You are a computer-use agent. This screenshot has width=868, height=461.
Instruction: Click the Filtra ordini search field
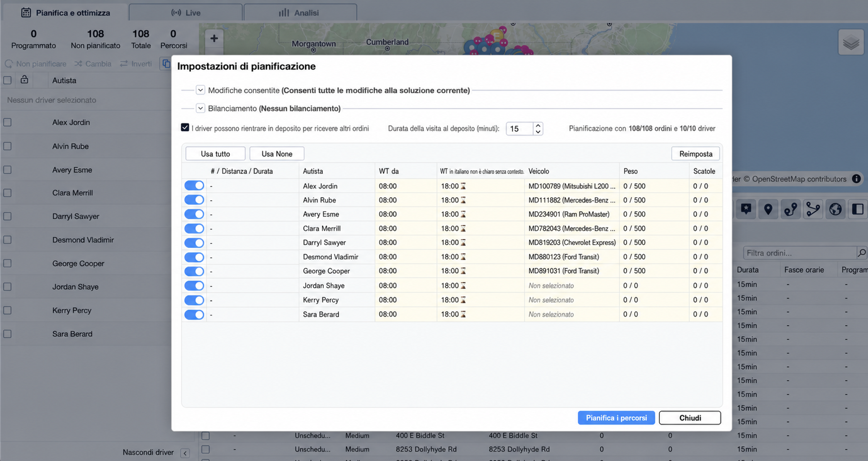tap(800, 253)
